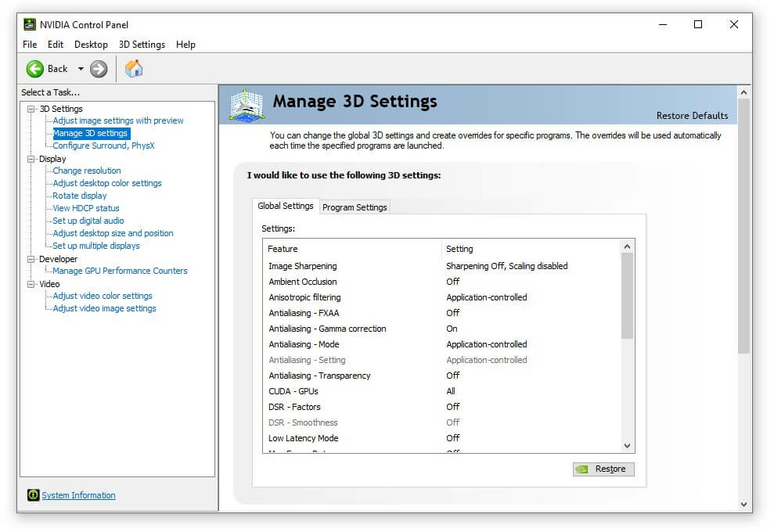This screenshot has height=532, width=774.
Task: Switch to the Program Settings tab
Action: [x=355, y=207]
